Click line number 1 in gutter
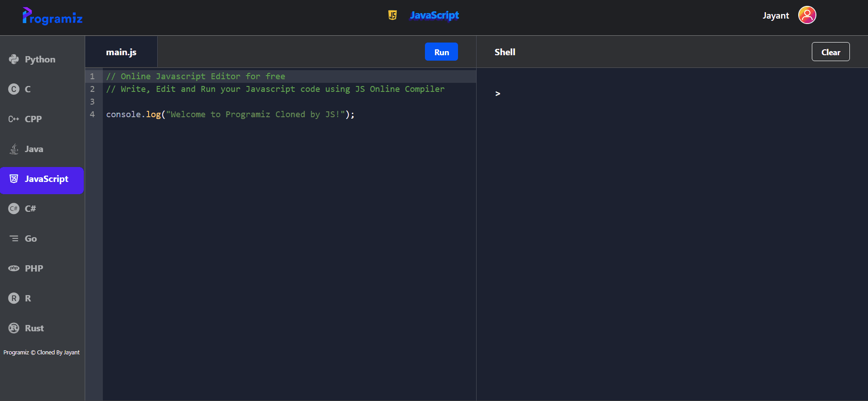The height and width of the screenshot is (401, 868). click(x=92, y=76)
